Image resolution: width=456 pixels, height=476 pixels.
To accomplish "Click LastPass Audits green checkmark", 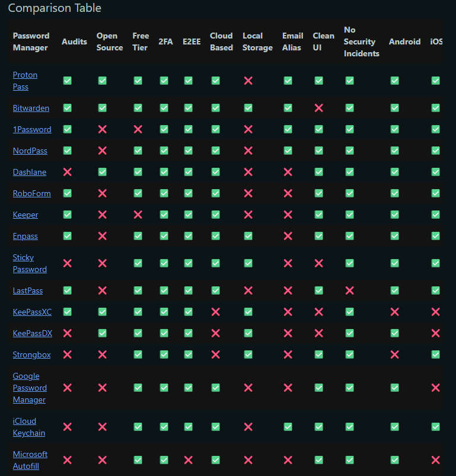I will pyautogui.click(x=68, y=290).
